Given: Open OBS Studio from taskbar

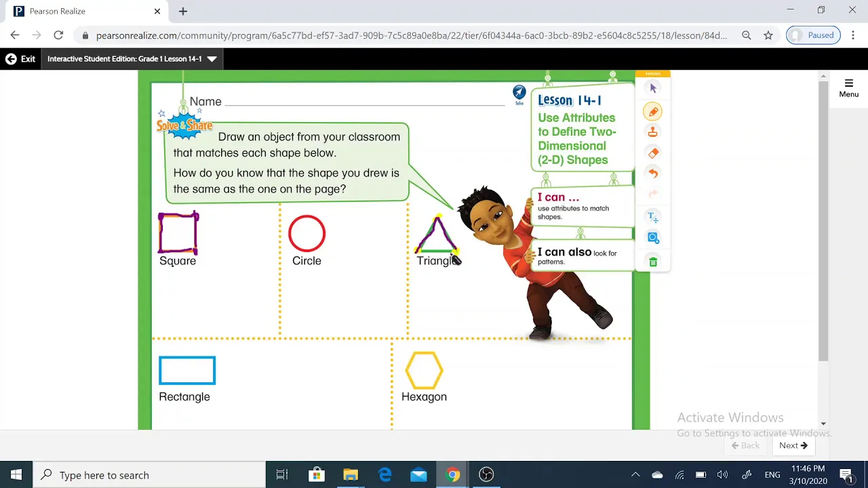Looking at the screenshot, I should 486,475.
